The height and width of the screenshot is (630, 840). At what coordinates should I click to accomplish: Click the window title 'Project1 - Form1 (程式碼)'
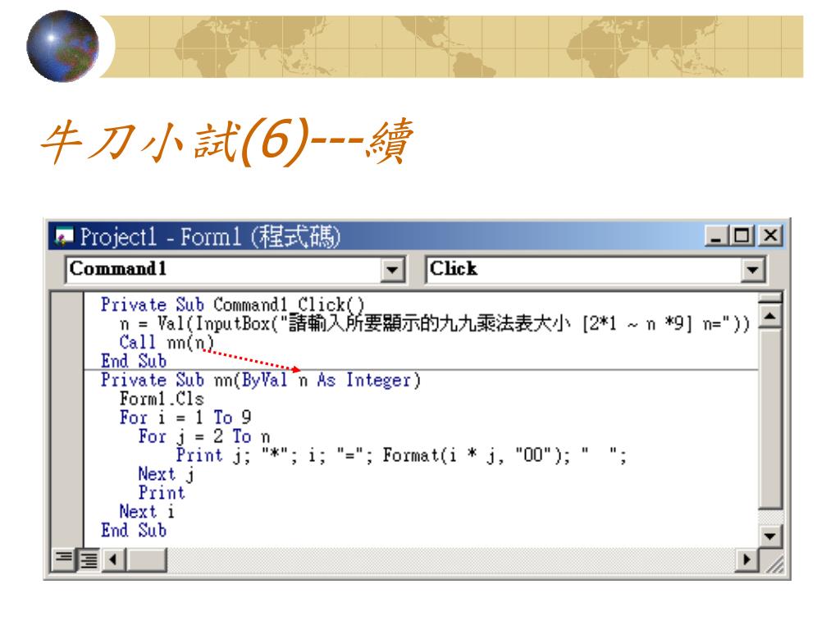[x=210, y=236]
